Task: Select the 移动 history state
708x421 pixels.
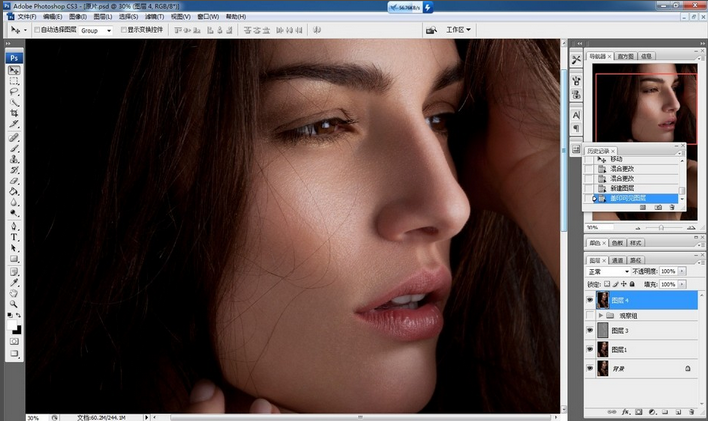Action: 631,159
